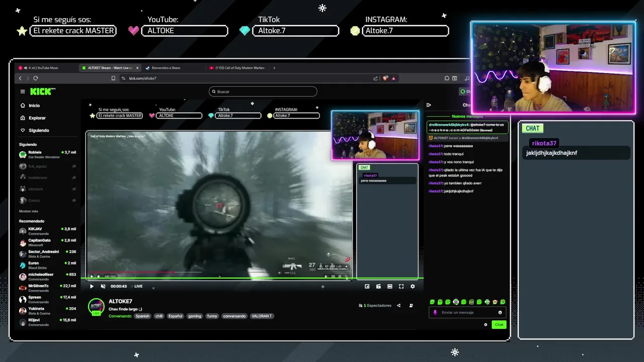Image resolution: width=644 pixels, height=362 pixels.
Task: Click the Enviar un mensaje chat input
Action: (467, 312)
